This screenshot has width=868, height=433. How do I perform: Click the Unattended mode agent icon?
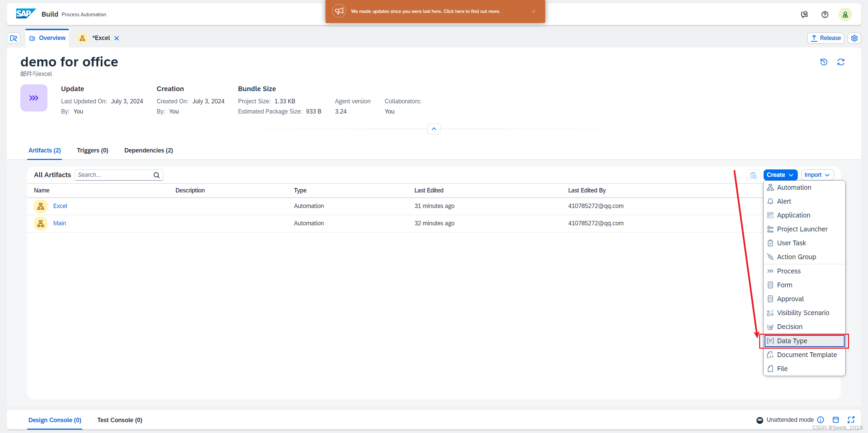[760, 420]
